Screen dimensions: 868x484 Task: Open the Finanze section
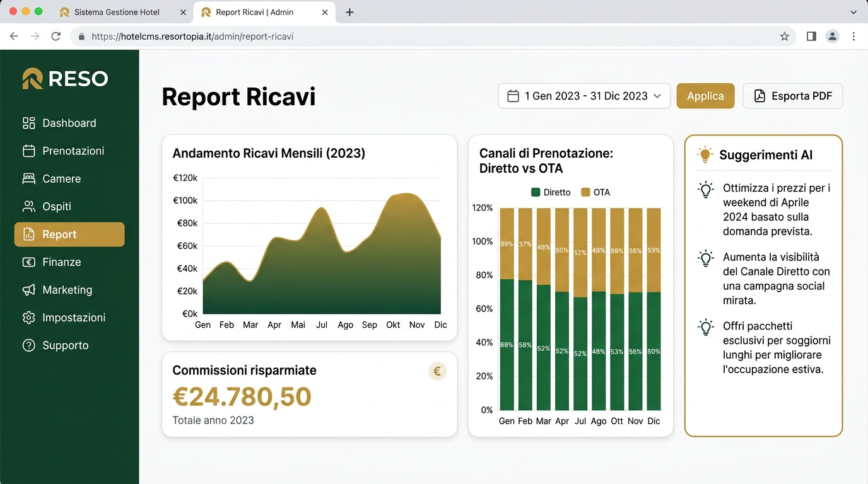(x=69, y=262)
